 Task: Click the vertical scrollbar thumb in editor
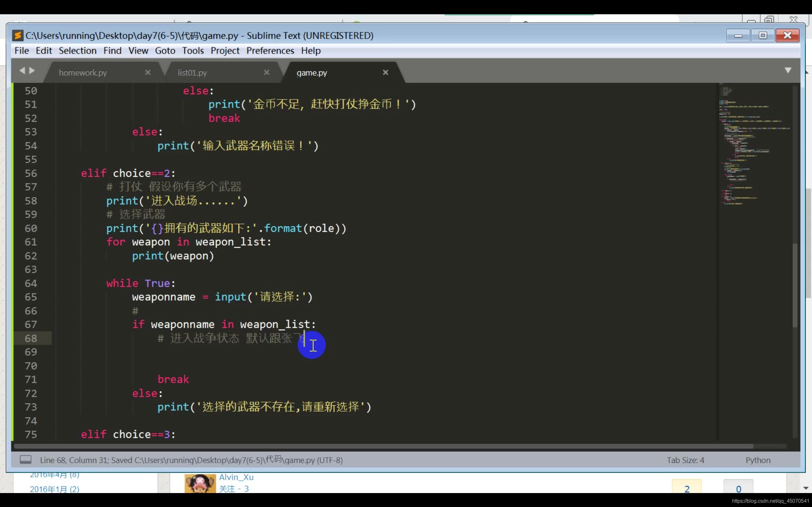795,285
